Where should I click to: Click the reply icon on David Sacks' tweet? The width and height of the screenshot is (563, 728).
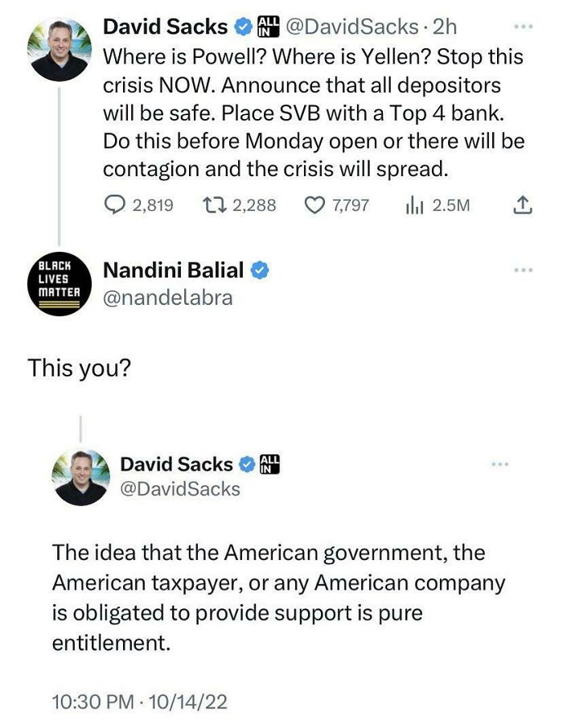click(x=114, y=205)
